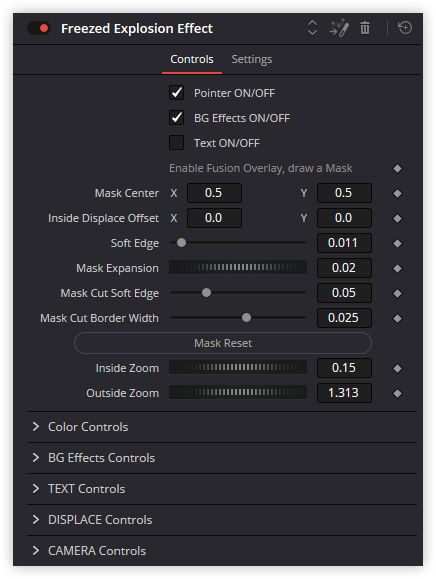Add keyframe diamond for Outside Zoom
The width and height of the screenshot is (436, 579).
(397, 394)
